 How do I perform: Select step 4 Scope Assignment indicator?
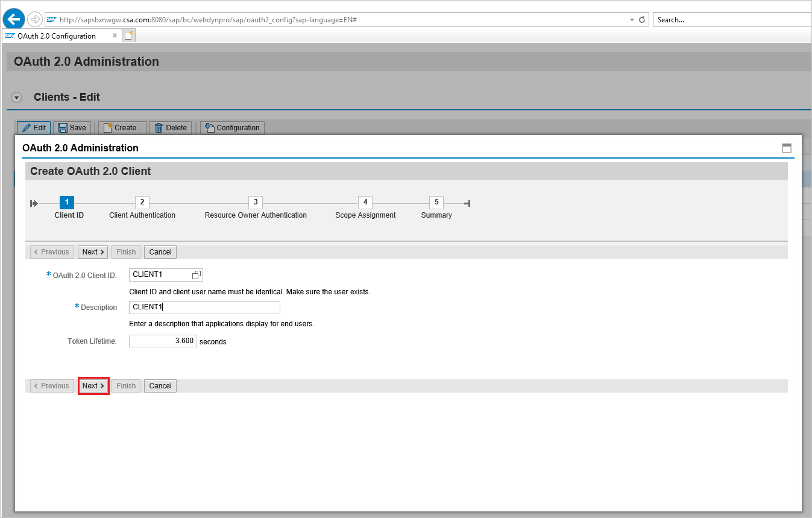click(x=365, y=202)
